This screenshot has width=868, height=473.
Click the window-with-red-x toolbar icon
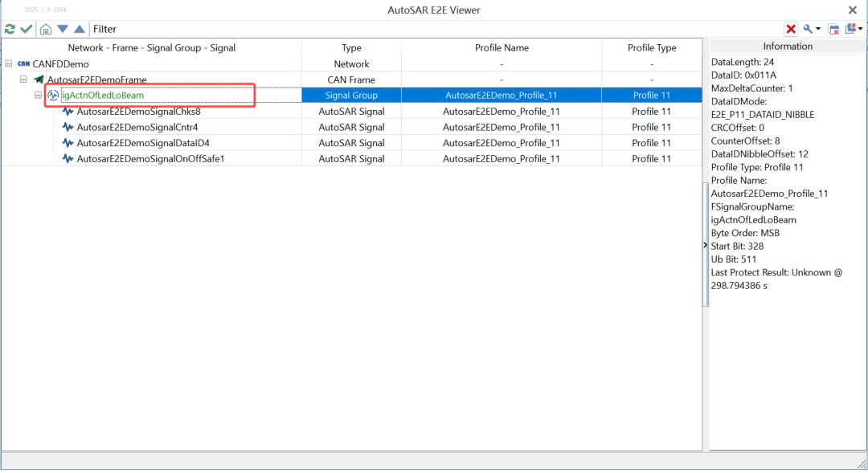(833, 30)
